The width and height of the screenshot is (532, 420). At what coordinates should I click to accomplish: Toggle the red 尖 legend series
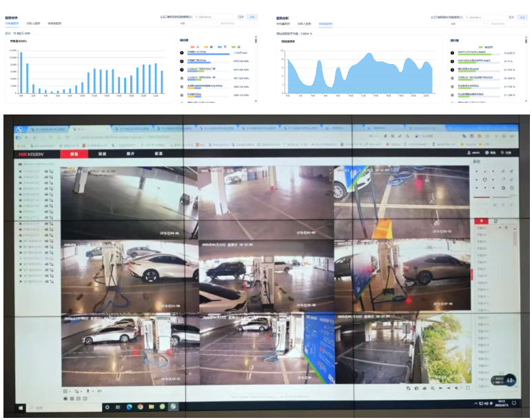pos(195,47)
